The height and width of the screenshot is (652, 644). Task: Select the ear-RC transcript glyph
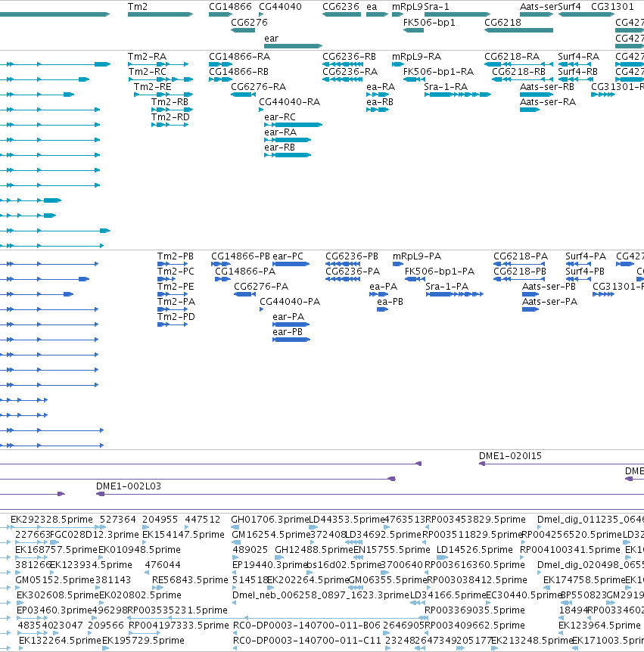(x=294, y=125)
